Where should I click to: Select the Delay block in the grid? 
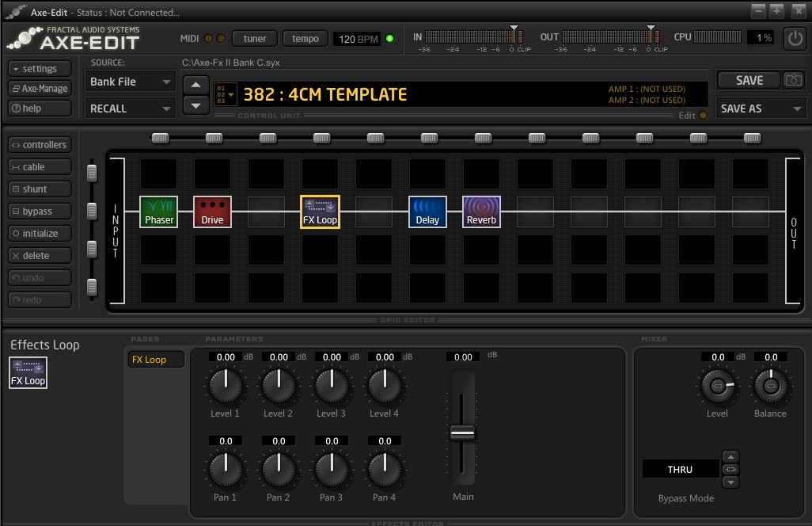427,212
